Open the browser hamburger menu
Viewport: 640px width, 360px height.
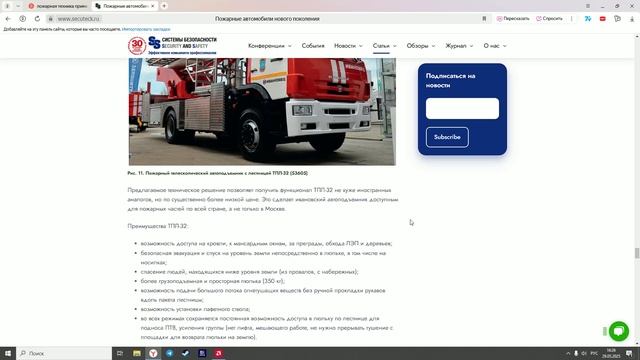tap(588, 6)
